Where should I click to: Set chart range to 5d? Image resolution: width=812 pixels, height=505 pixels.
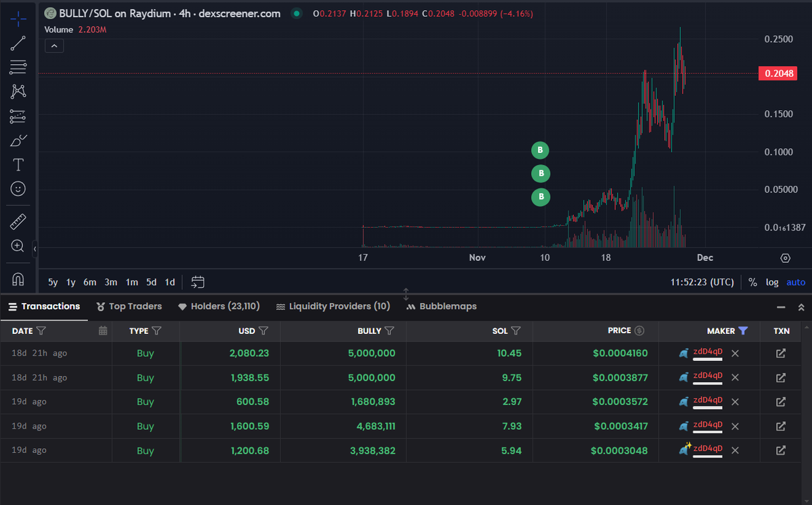point(152,282)
